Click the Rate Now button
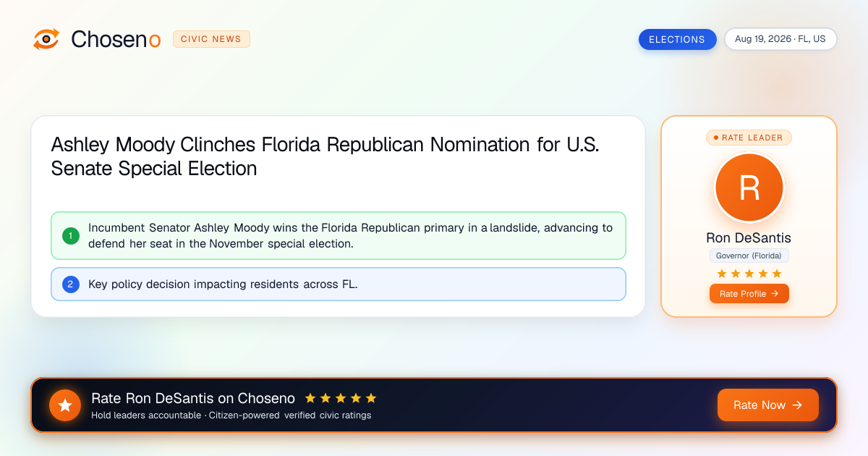The height and width of the screenshot is (456, 868). pos(768,405)
